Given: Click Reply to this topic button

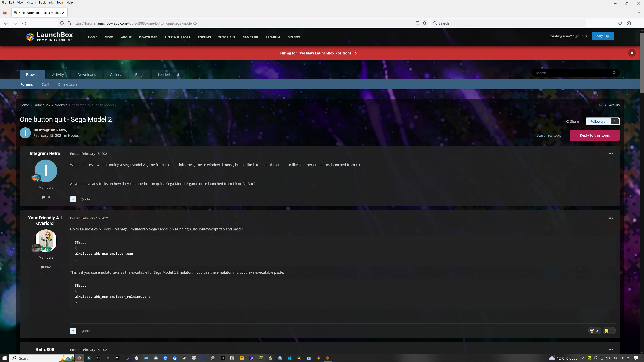Looking at the screenshot, I should pyautogui.click(x=595, y=135).
